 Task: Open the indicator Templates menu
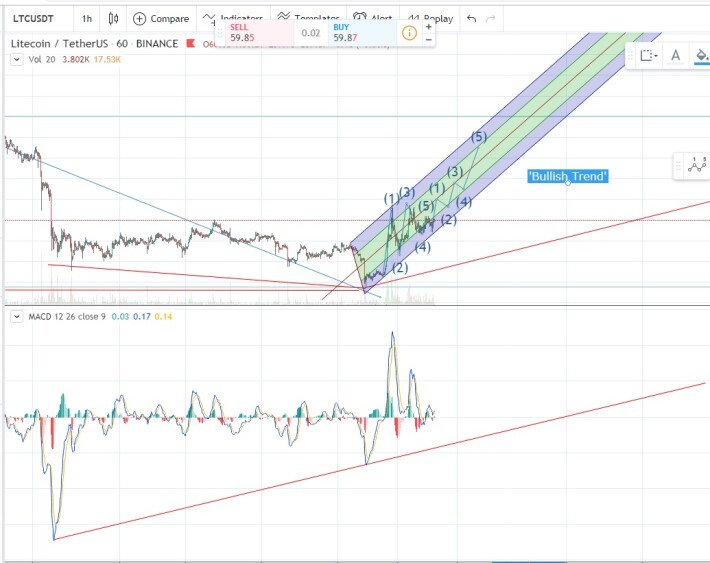point(309,18)
